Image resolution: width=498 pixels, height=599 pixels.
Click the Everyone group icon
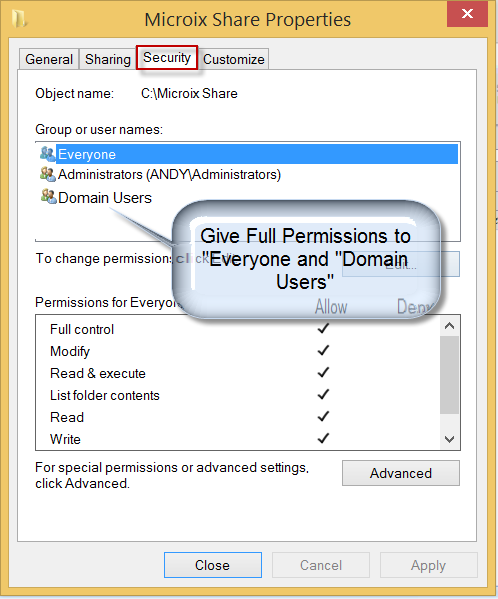pyautogui.click(x=48, y=154)
